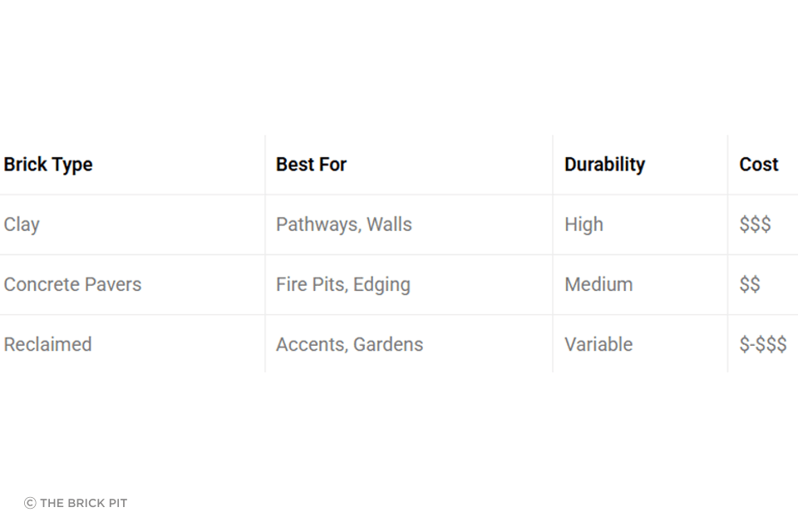Select the Concrete Pavers cell
The width and height of the screenshot is (798, 532).
[x=72, y=284]
